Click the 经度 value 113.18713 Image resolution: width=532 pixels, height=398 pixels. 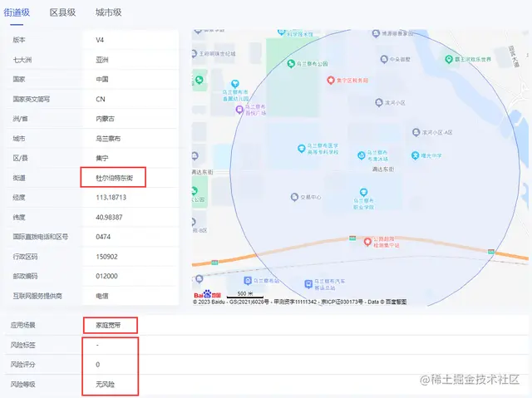tap(111, 197)
